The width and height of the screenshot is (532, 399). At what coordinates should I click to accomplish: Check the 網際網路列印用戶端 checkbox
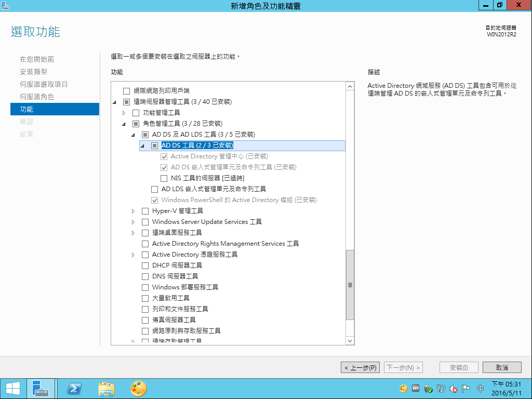(x=125, y=90)
